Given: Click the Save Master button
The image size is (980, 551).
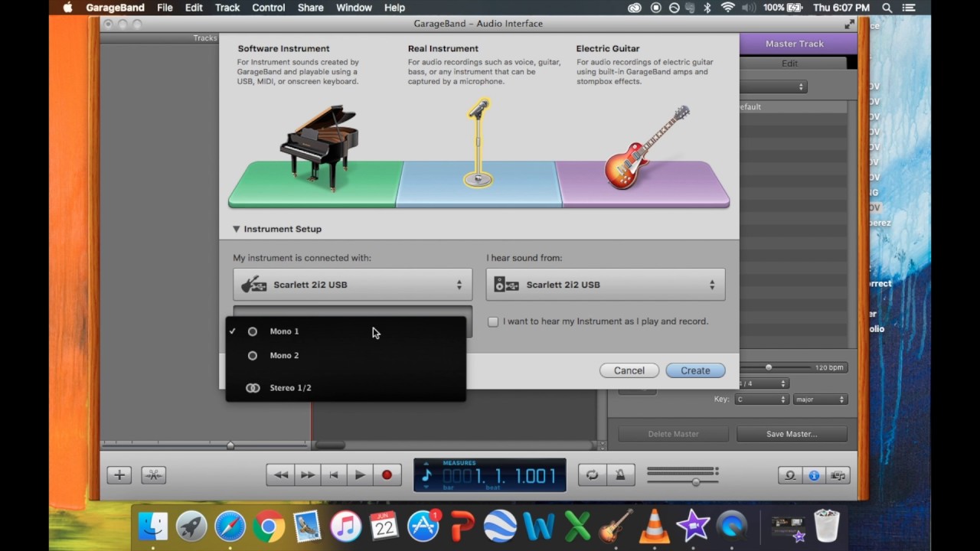Looking at the screenshot, I should click(x=792, y=434).
